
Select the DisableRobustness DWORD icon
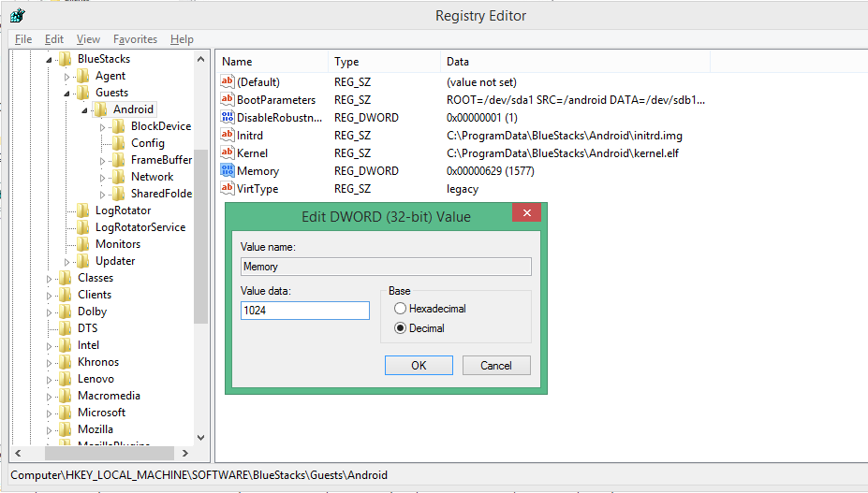227,117
